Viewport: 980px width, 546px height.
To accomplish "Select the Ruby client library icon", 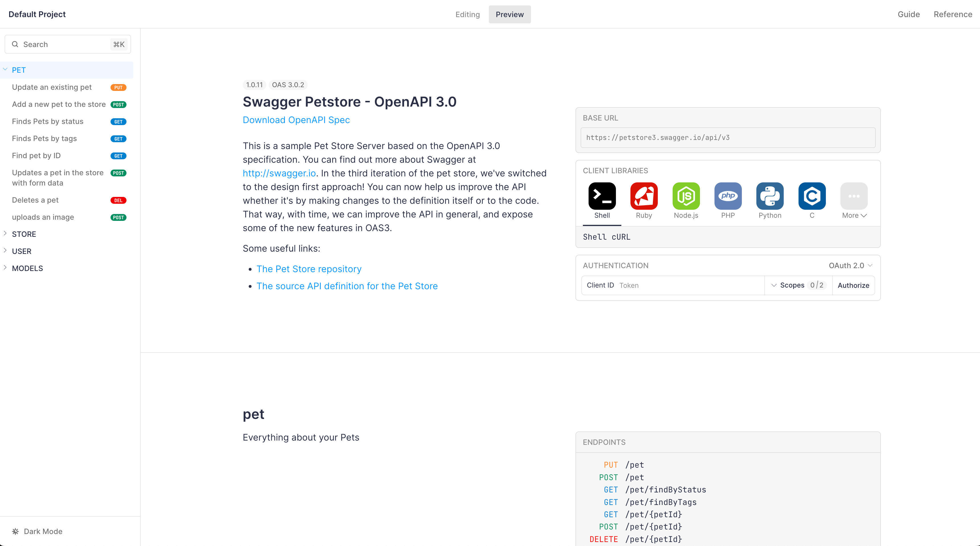I will coord(643,196).
